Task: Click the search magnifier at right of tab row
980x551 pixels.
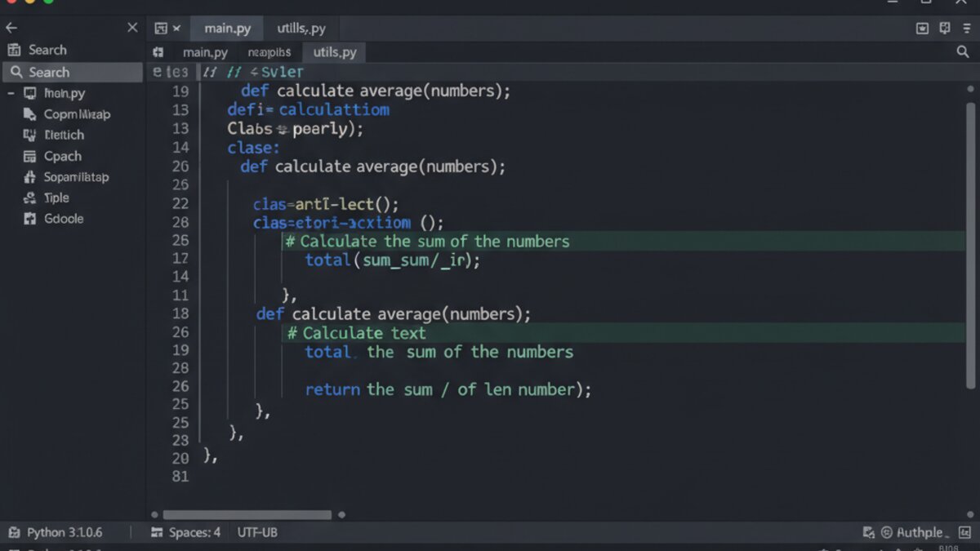Action: click(x=963, y=52)
